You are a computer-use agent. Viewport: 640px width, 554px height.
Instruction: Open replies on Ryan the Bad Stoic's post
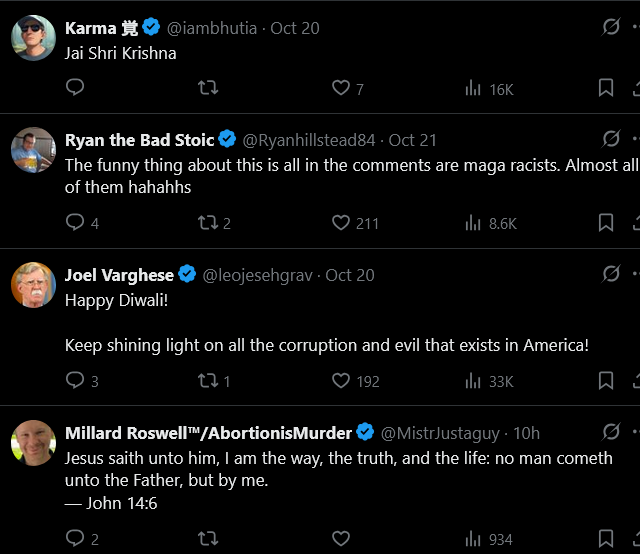click(x=75, y=222)
